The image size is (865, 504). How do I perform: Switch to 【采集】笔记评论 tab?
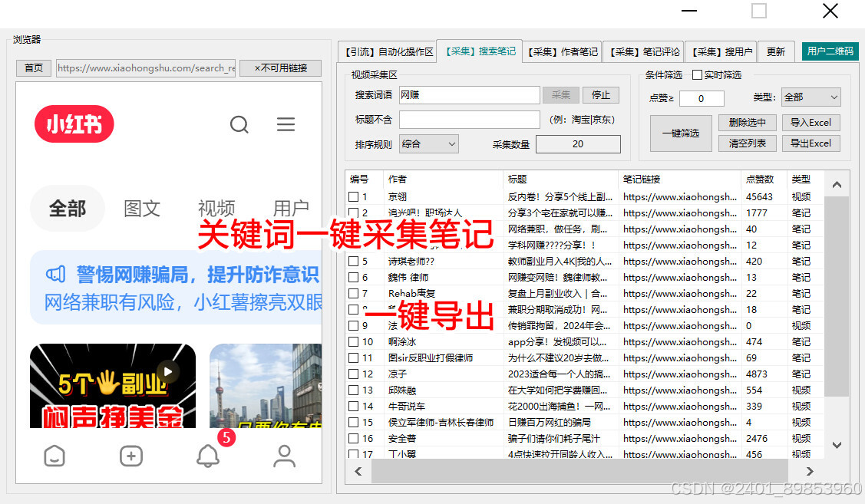pyautogui.click(x=644, y=52)
